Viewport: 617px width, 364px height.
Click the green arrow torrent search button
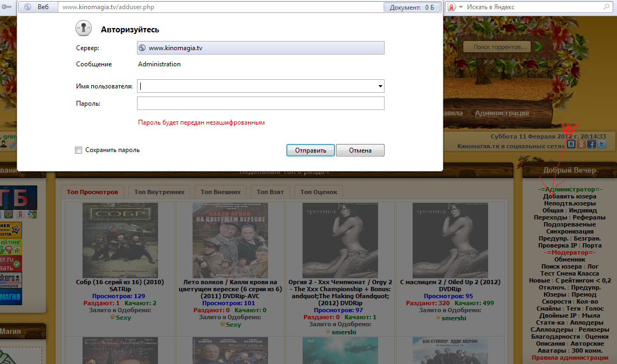click(x=538, y=46)
